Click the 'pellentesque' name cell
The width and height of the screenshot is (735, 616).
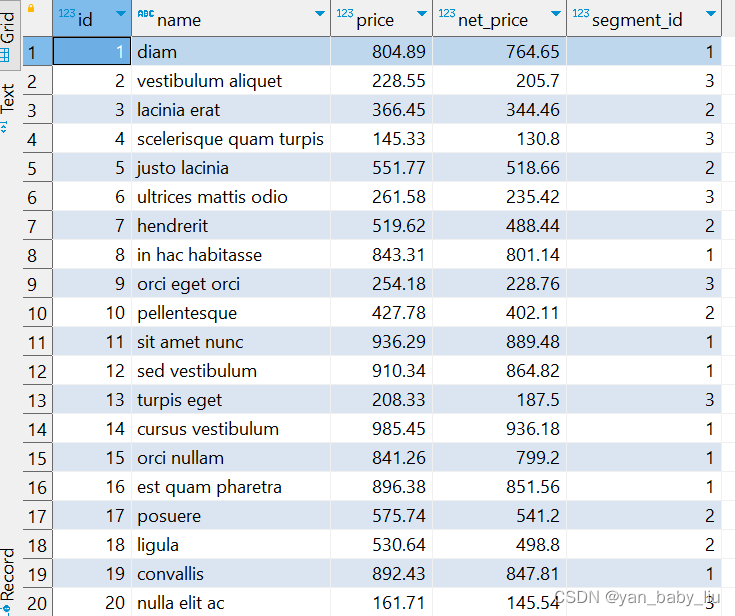(x=231, y=313)
